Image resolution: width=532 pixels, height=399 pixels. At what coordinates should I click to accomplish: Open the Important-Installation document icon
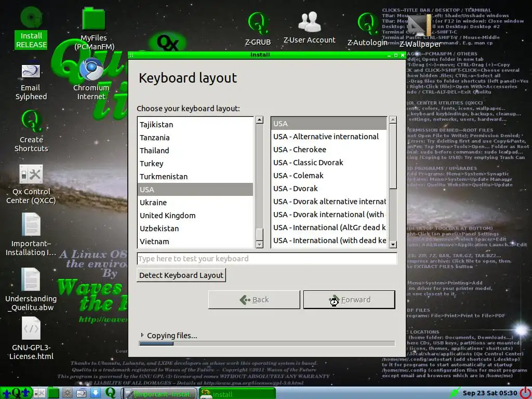click(31, 234)
